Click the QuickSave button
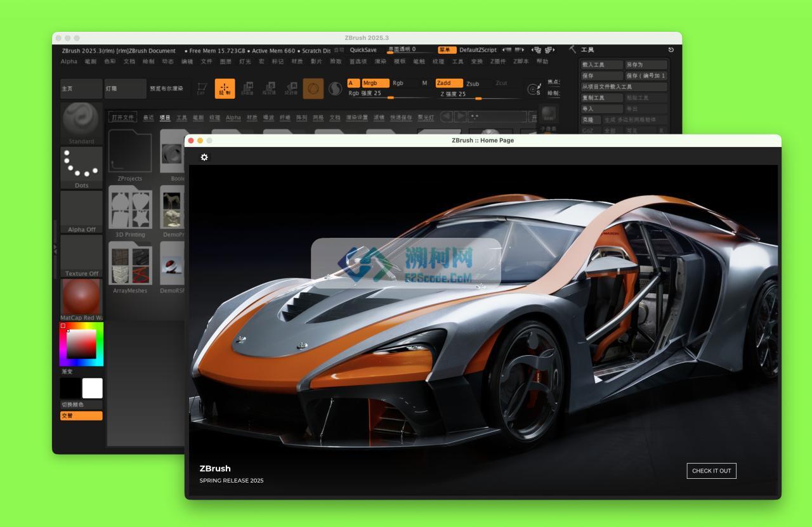 tap(363, 49)
